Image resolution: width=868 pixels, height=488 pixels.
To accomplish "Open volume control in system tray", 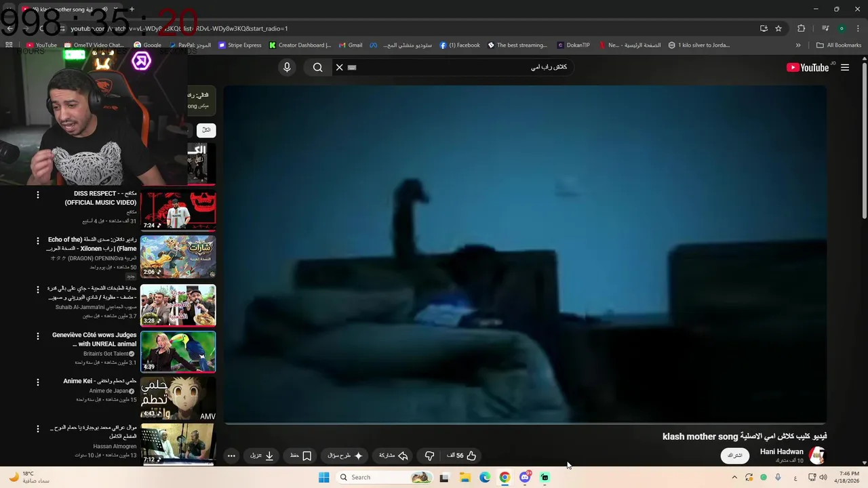I will click(x=823, y=477).
